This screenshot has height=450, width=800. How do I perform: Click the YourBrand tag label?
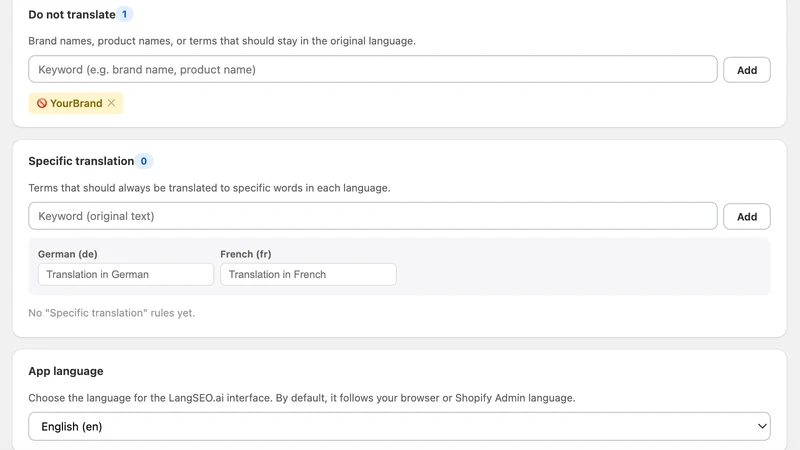(x=76, y=103)
